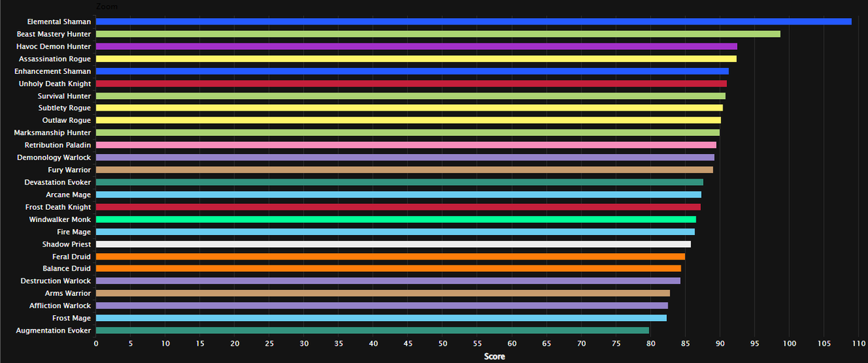Select the Frost Mage bar
Screen dimensions: 868x363
click(x=381, y=318)
